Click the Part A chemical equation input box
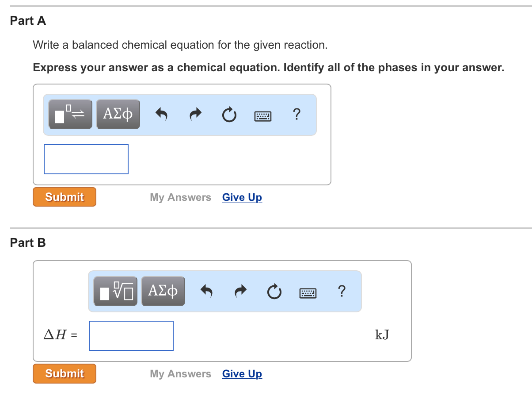 (x=86, y=159)
